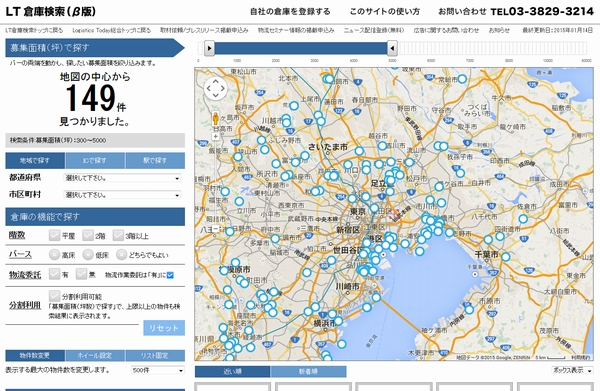Uncheck the blue 物流作業委託は「有」に checkbox
Image resolution: width=600 pixels, height=391 pixels.
click(170, 275)
